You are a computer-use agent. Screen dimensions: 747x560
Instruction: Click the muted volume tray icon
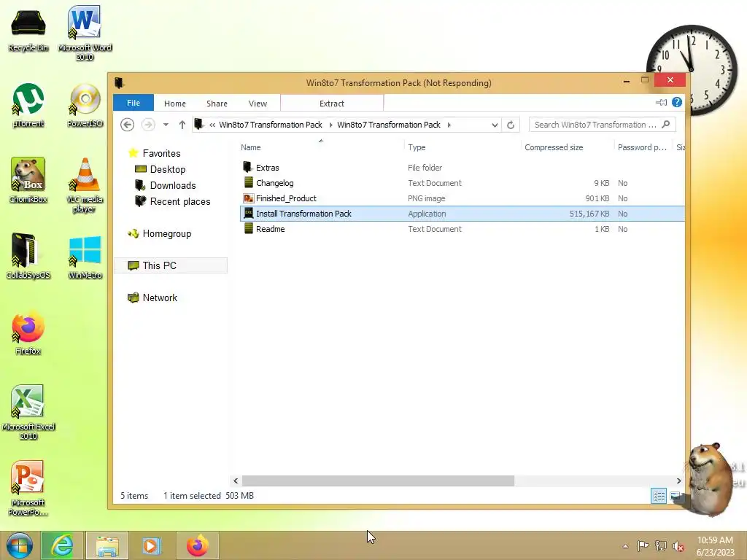click(x=678, y=546)
